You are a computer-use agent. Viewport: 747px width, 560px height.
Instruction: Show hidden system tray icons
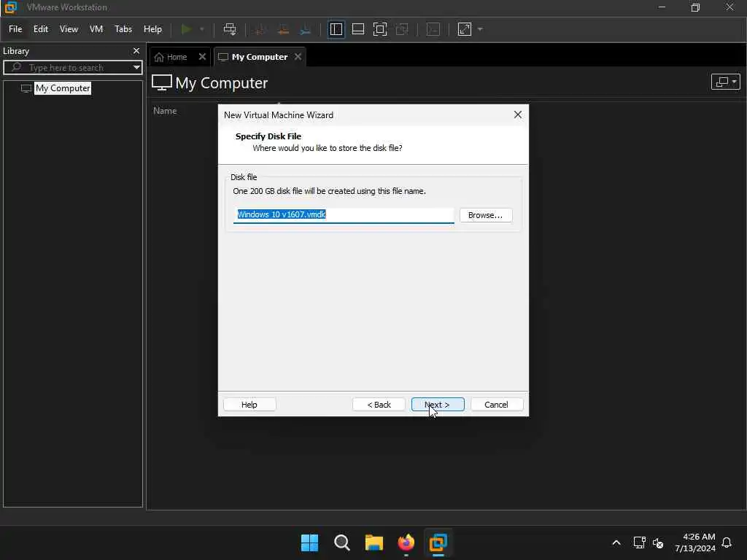click(616, 542)
